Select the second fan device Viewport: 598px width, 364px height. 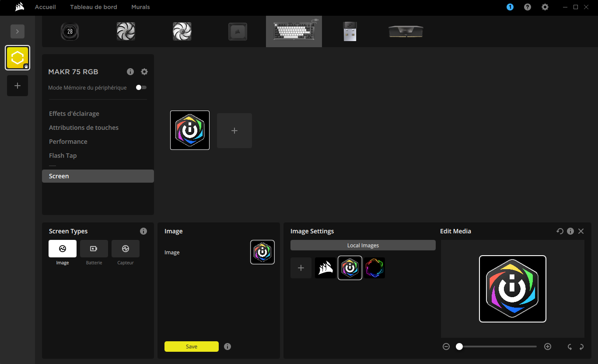[182, 31]
